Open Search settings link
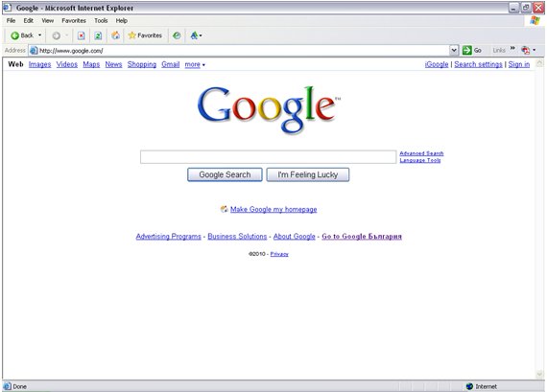The image size is (547, 392). click(478, 64)
